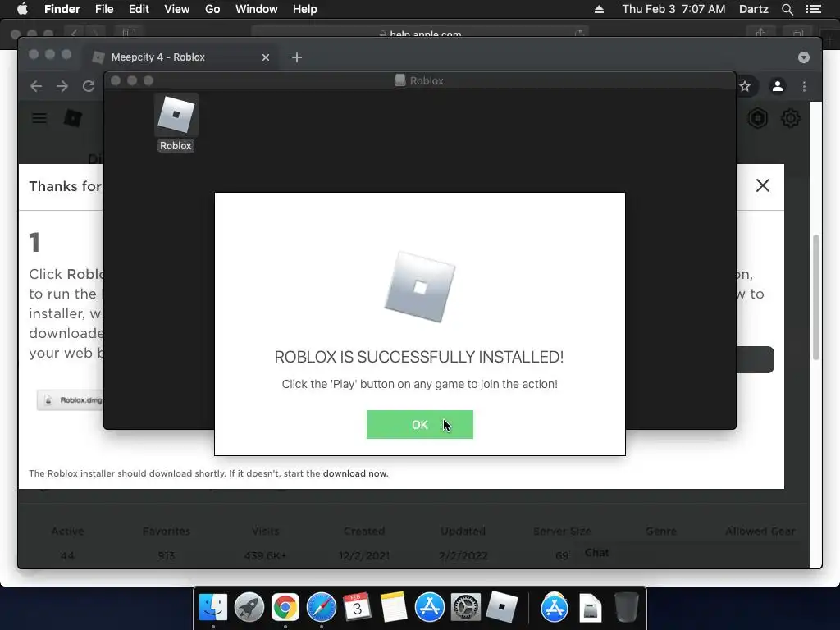Open the Applications folder stack in the Dock
This screenshot has height=630, width=840.
[554, 608]
